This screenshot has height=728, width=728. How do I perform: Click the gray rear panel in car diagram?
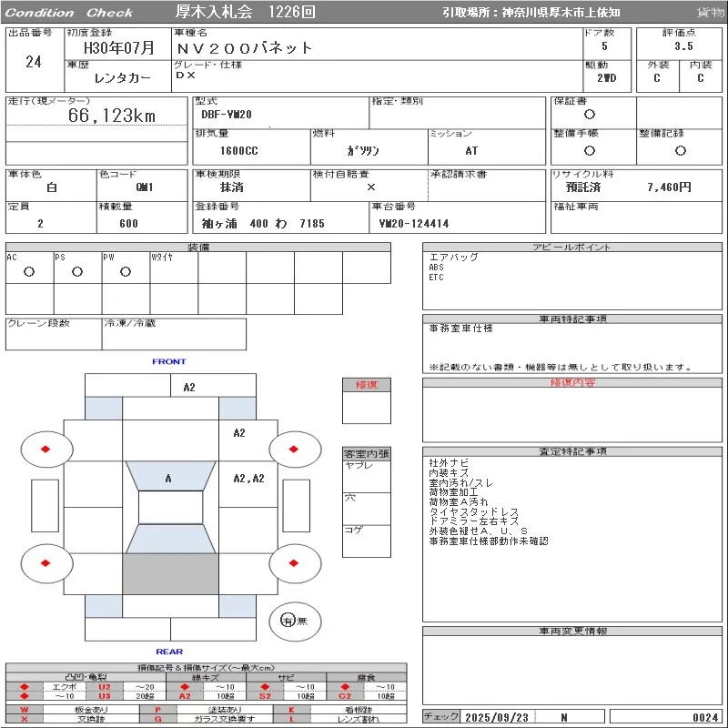171,573
